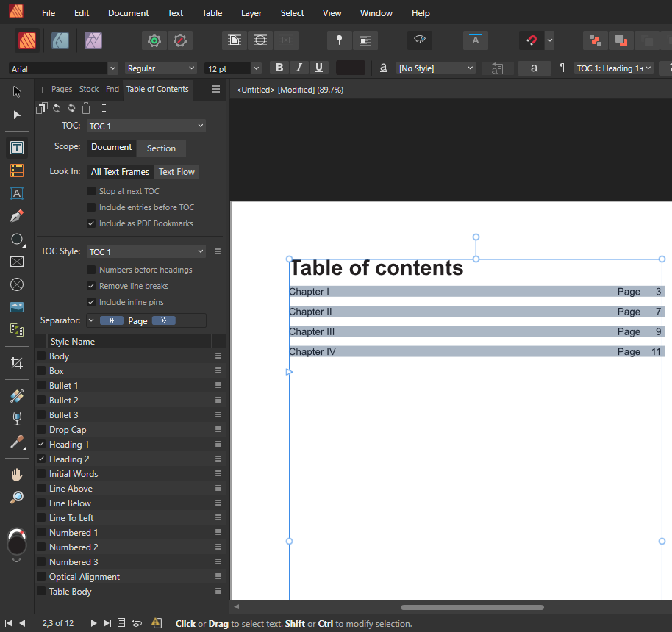Click the horizontal scrollbar under the canvas
The image size is (672, 632).
(472, 607)
